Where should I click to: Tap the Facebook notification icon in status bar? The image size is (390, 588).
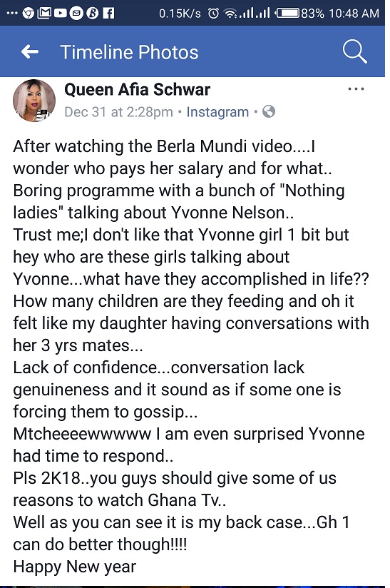point(108,14)
